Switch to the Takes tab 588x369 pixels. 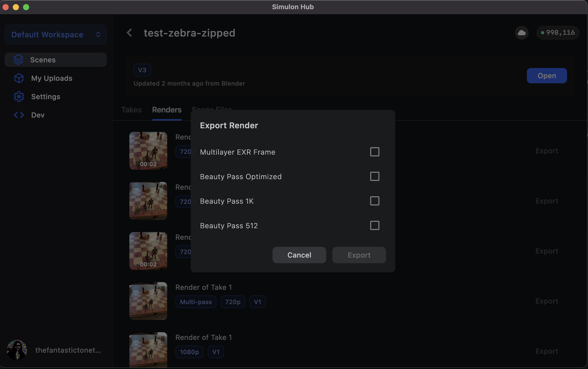pos(131,110)
